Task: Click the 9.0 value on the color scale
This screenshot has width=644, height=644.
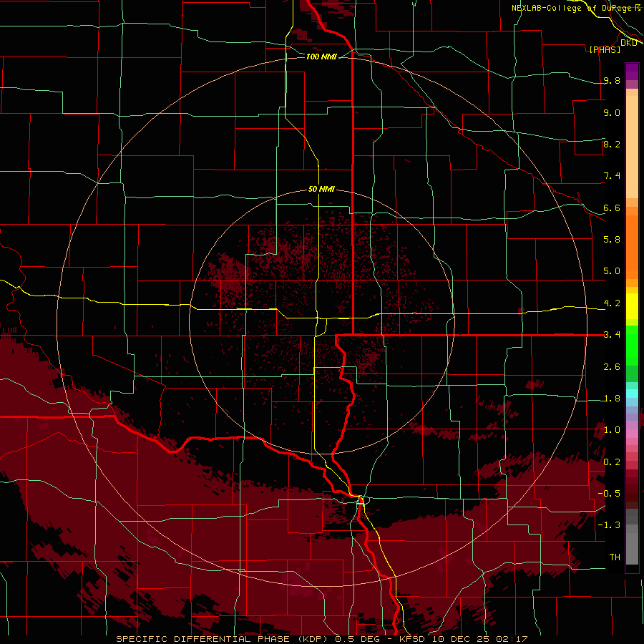Action: point(612,112)
